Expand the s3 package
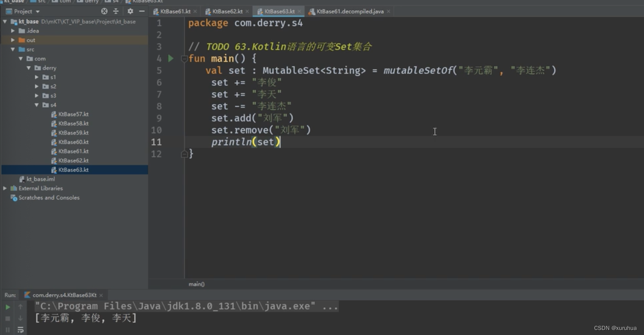This screenshot has height=335, width=644. [37, 95]
